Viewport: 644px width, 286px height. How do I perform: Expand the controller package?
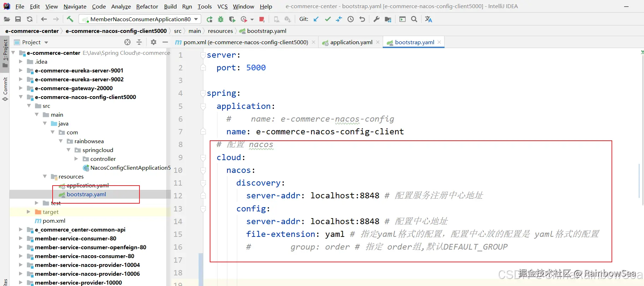pyautogui.click(x=76, y=159)
